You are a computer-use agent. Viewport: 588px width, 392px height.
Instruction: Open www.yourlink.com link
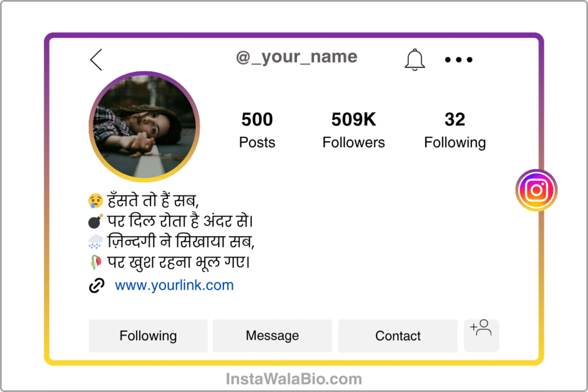pyautogui.click(x=175, y=285)
